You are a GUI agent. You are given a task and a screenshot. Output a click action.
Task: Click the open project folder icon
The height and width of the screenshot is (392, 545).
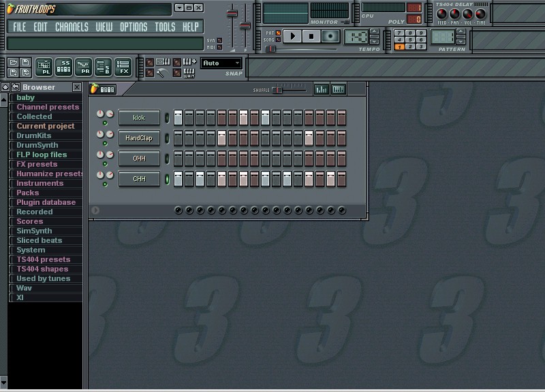click(x=14, y=63)
